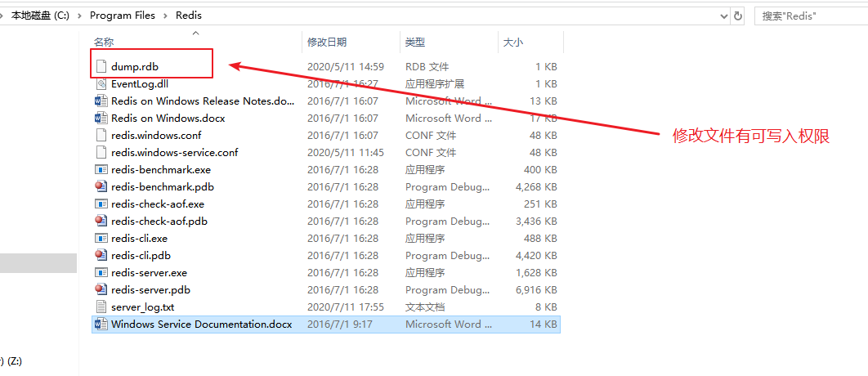Sort files by 类型 column
This screenshot has width=868, height=376.
415,43
